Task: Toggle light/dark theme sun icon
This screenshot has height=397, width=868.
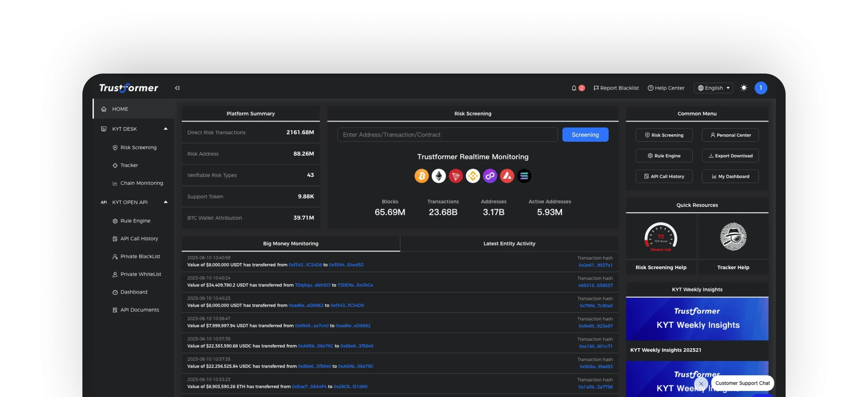Action: (x=744, y=88)
